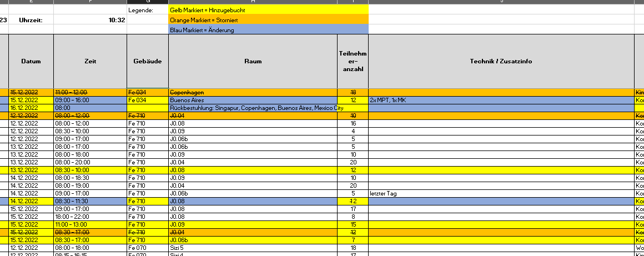This screenshot has width=644, height=256.
Task: Select the blue "Blau Markiert = Änderung" legend cell
Action: [x=268, y=29]
